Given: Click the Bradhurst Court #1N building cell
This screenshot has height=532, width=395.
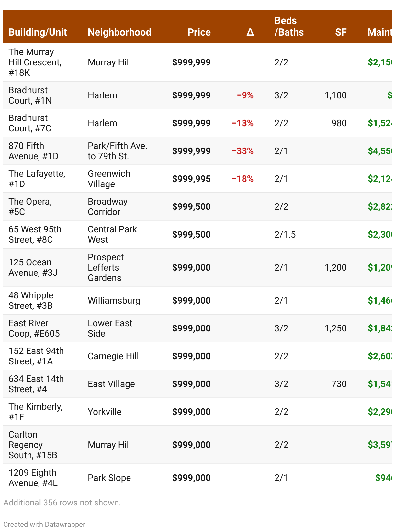Looking at the screenshot, I should pos(30,95).
